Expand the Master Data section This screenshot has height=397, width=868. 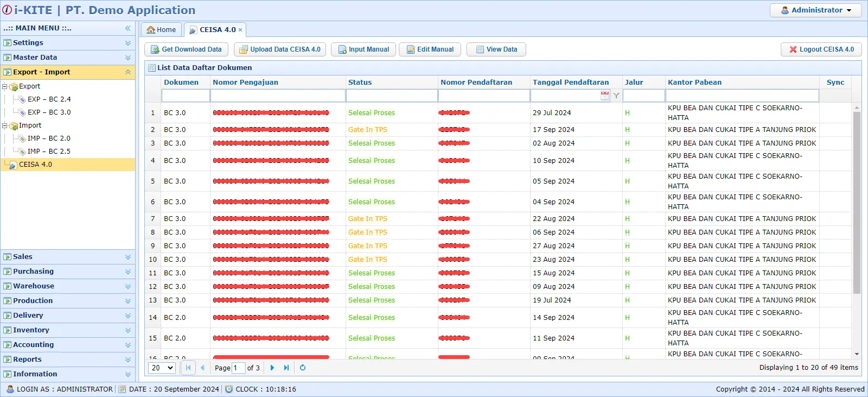click(x=68, y=58)
